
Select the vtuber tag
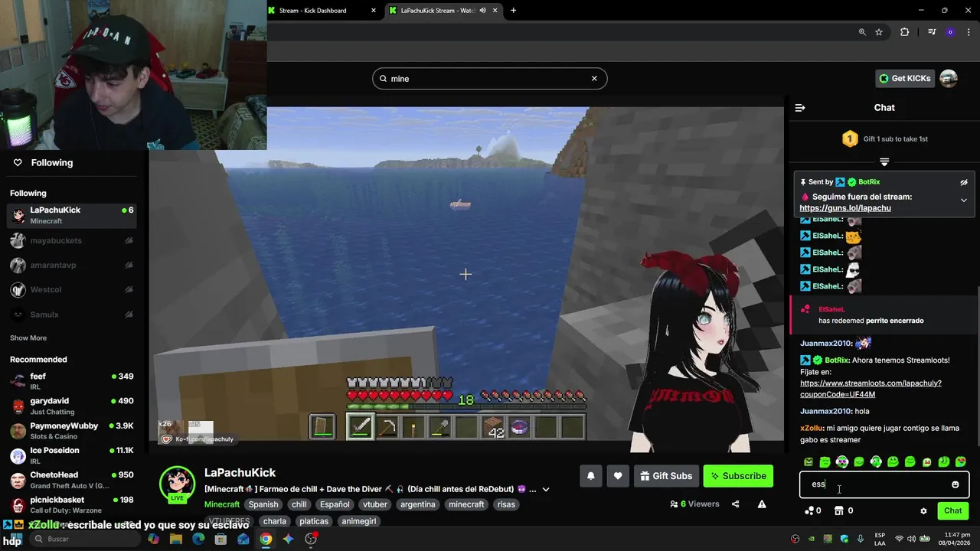pos(375,504)
